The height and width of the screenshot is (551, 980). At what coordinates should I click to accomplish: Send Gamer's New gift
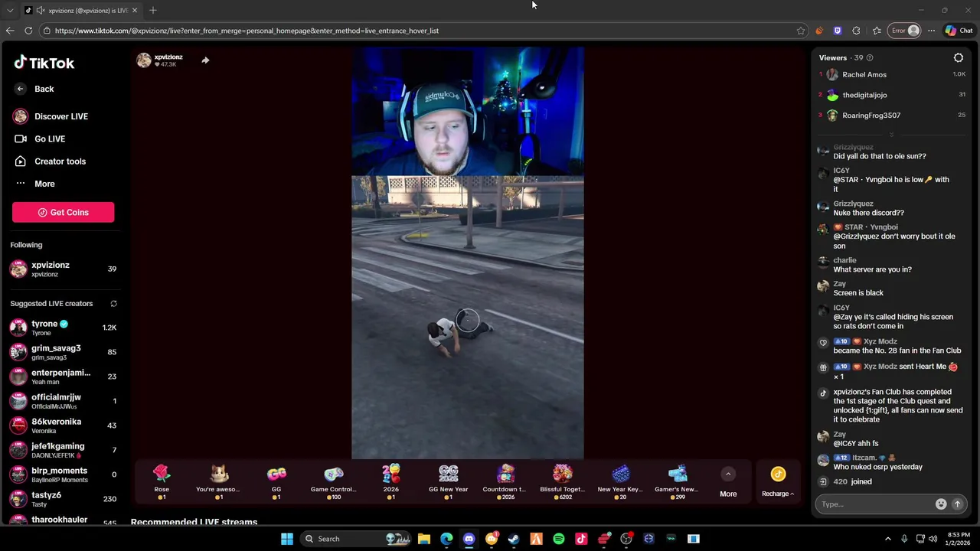click(x=677, y=481)
